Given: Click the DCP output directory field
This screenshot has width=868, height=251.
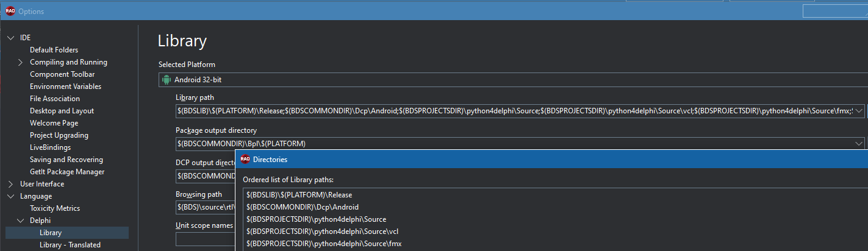Looking at the screenshot, I should [206, 176].
